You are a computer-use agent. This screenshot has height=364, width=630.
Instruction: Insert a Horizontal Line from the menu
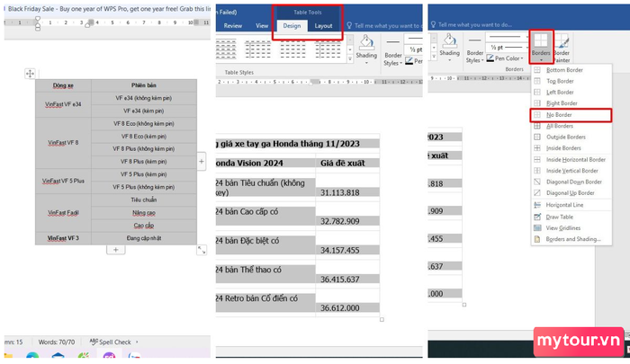point(571,205)
